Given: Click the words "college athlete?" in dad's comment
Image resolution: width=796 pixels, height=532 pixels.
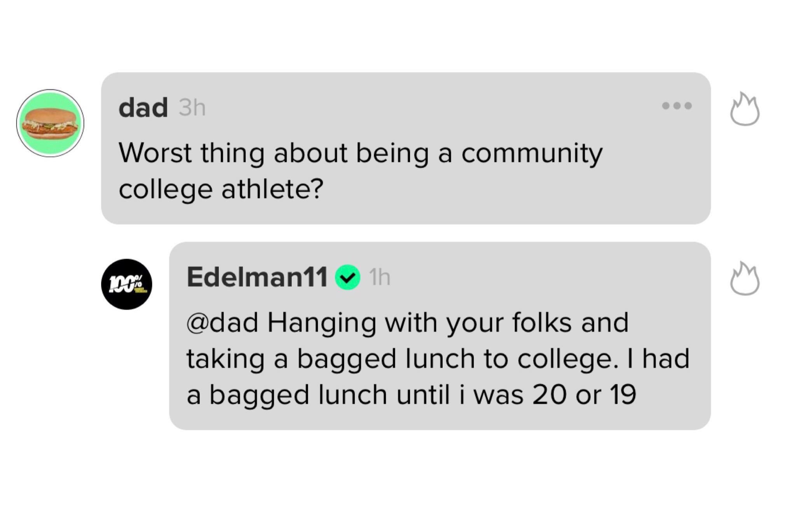Looking at the screenshot, I should (221, 189).
